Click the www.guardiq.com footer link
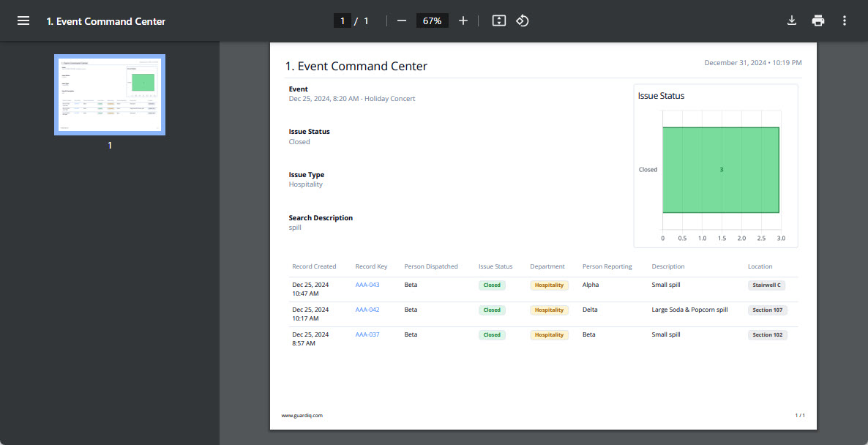This screenshot has height=445, width=868. coord(302,415)
